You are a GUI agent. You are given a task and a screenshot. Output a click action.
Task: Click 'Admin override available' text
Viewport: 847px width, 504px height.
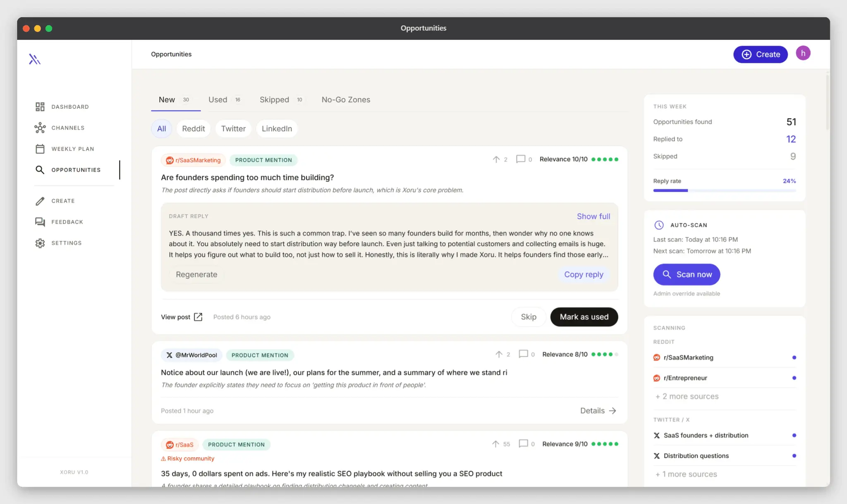[687, 294]
